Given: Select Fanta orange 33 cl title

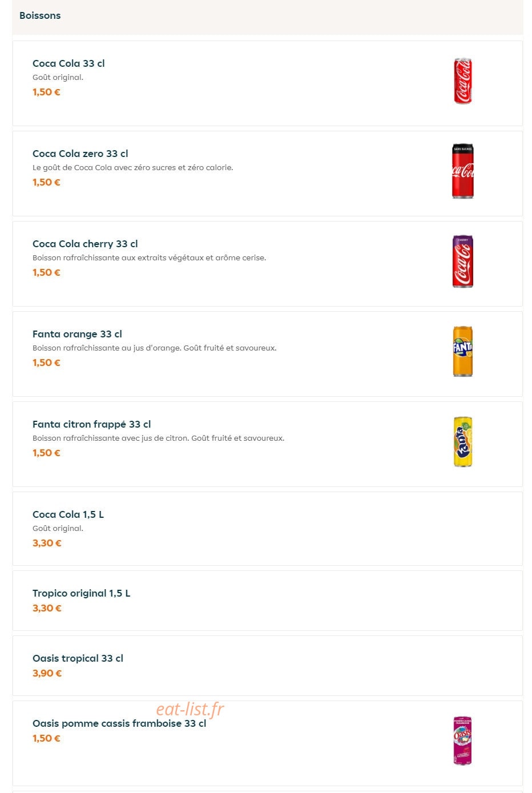Looking at the screenshot, I should 77,334.
